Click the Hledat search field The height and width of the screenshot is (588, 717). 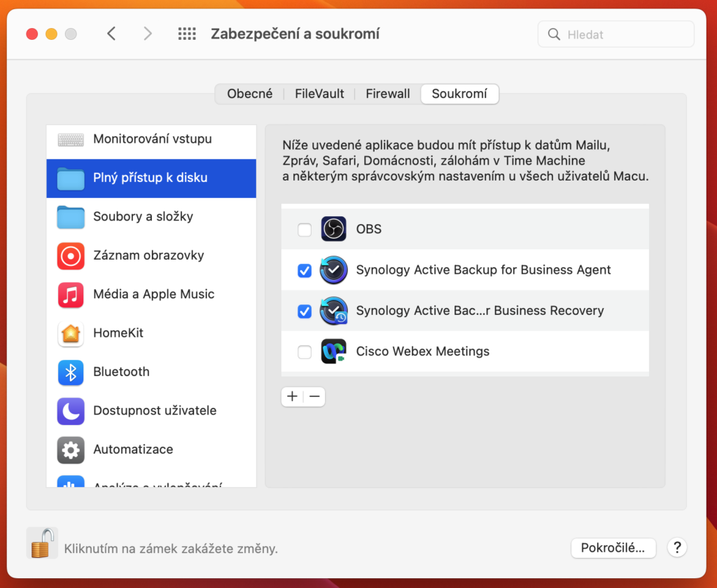(616, 34)
